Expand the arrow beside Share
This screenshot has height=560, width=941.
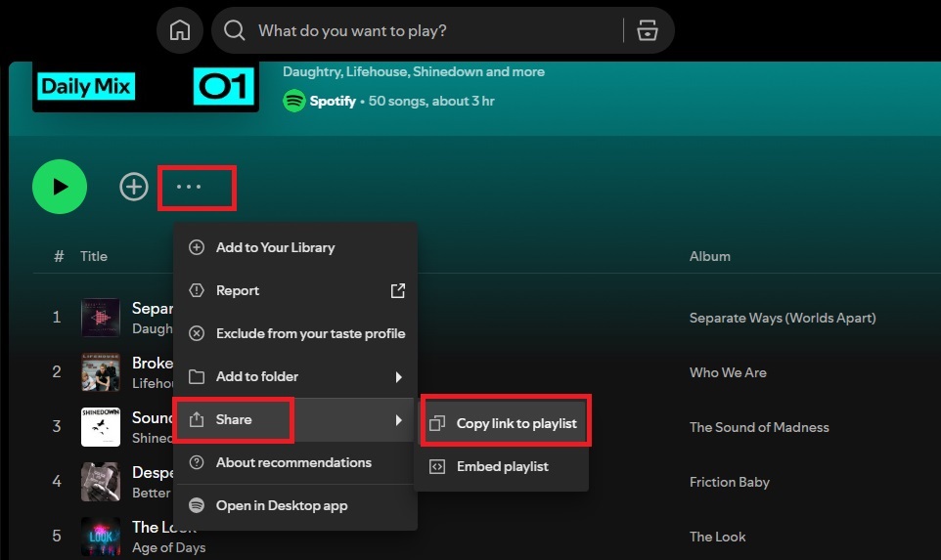coord(398,419)
